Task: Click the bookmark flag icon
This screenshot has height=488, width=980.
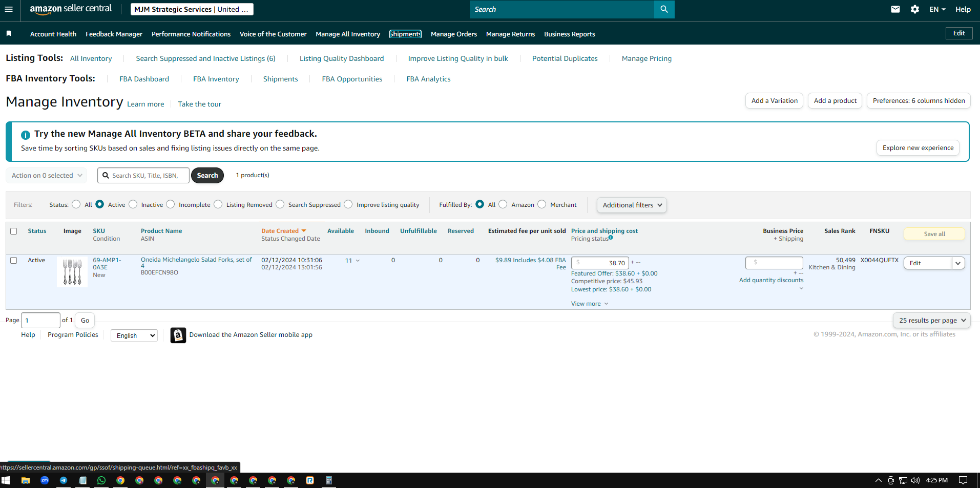Action: pos(9,33)
